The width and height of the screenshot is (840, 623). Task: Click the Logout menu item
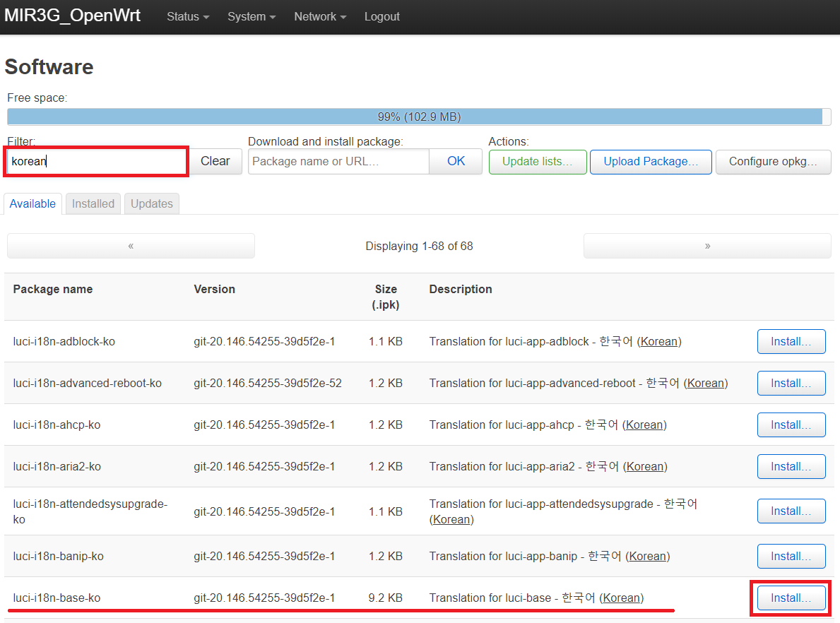[x=381, y=16]
